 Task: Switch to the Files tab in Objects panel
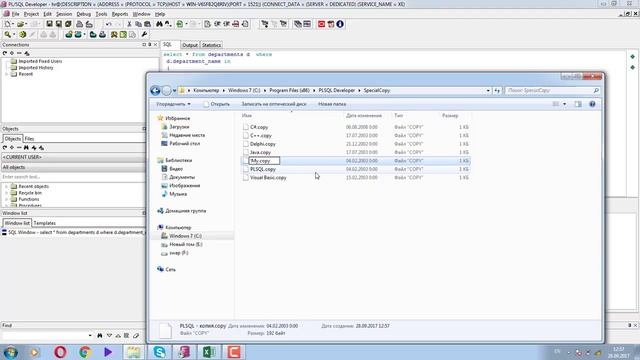[x=29, y=139]
